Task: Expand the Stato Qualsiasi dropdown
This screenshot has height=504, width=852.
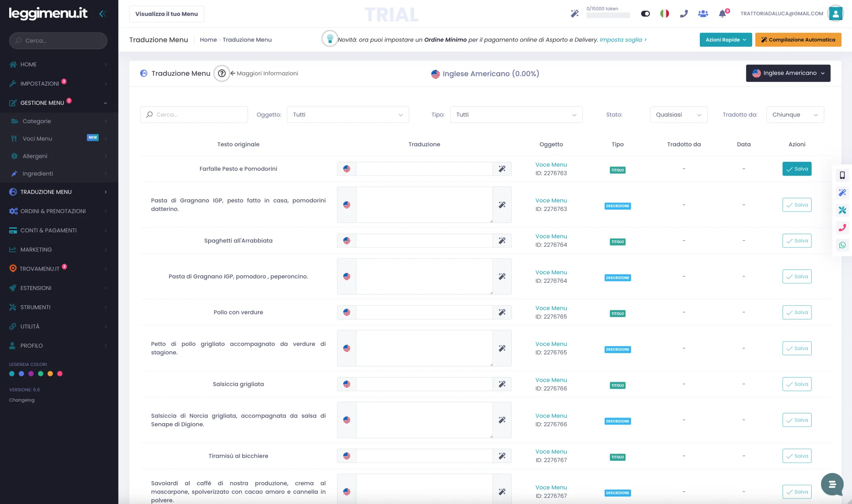Action: [679, 115]
